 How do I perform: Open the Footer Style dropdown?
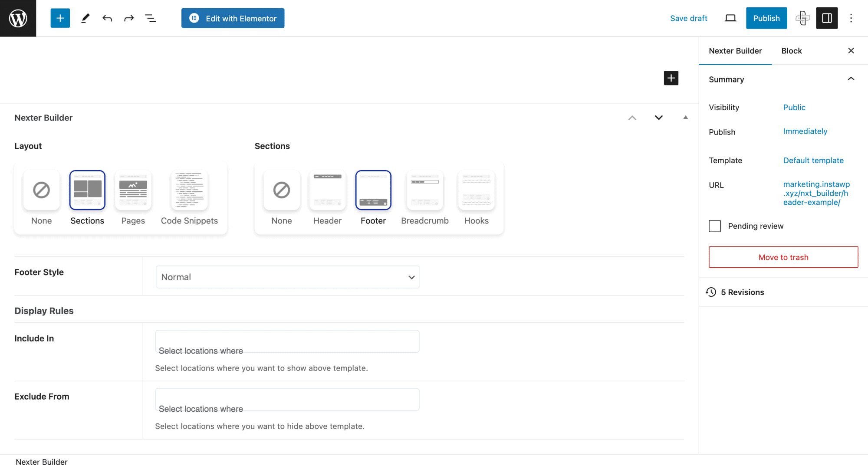(x=287, y=277)
